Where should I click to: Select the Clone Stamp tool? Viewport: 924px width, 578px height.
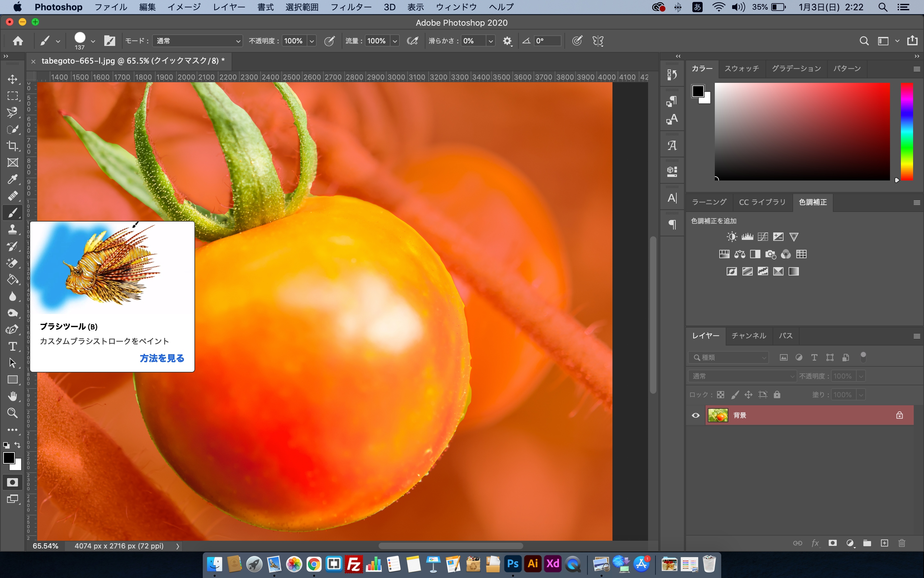(13, 229)
